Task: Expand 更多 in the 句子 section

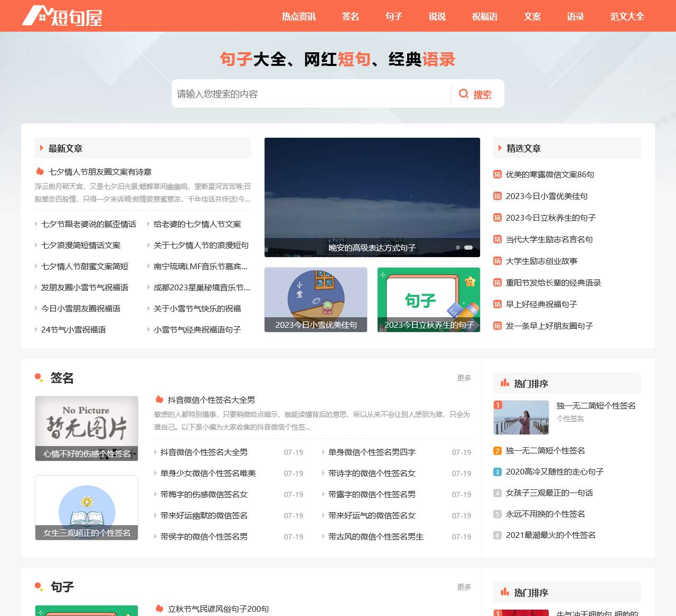Action: (x=464, y=587)
